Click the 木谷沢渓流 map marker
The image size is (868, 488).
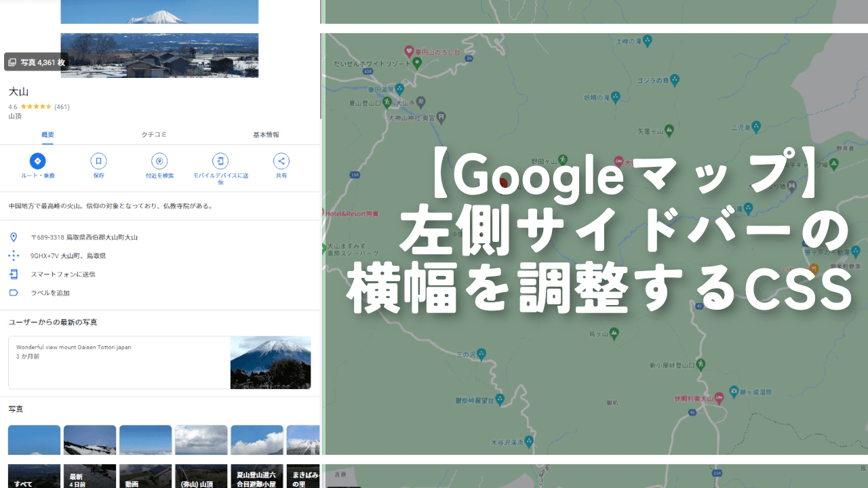530,442
